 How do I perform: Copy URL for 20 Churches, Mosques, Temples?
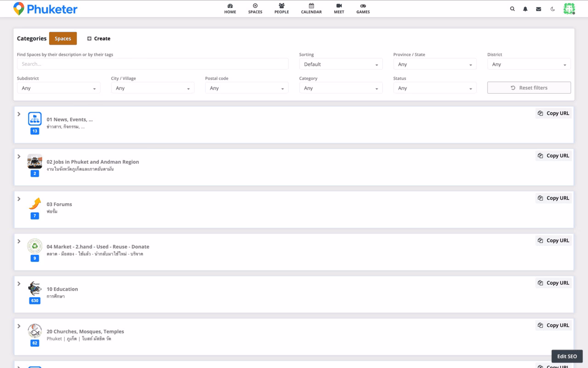pyautogui.click(x=554, y=325)
